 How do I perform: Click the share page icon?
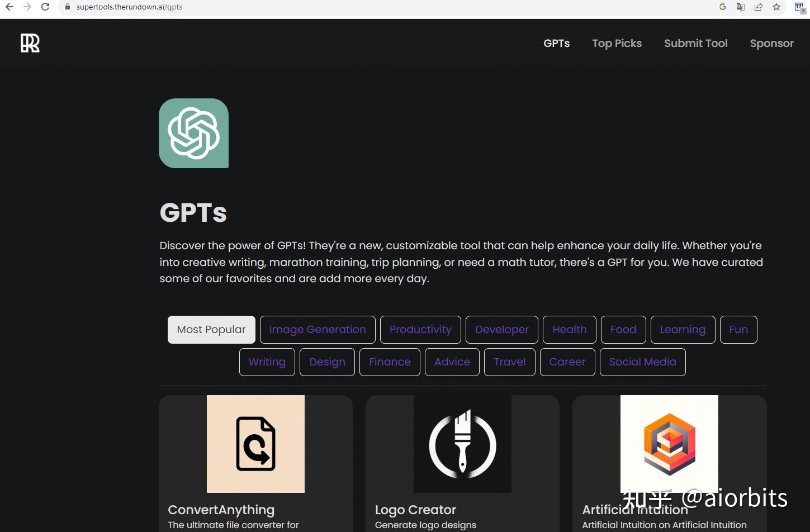pyautogui.click(x=759, y=7)
